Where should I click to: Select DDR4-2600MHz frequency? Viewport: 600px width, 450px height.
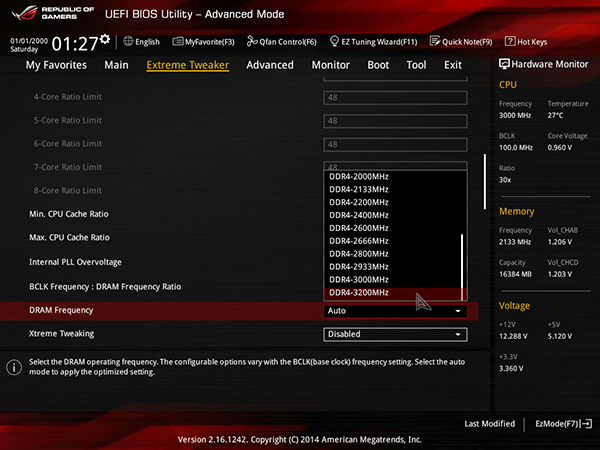click(392, 228)
